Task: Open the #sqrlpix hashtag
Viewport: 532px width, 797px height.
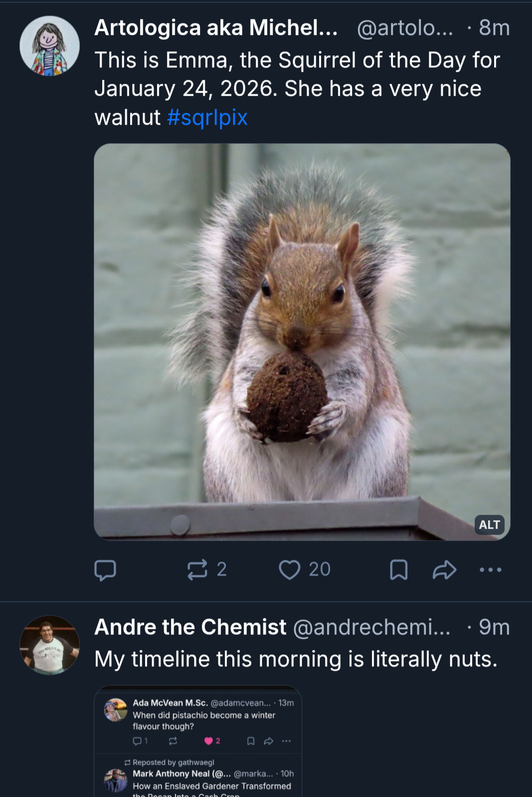Action: pos(207,118)
